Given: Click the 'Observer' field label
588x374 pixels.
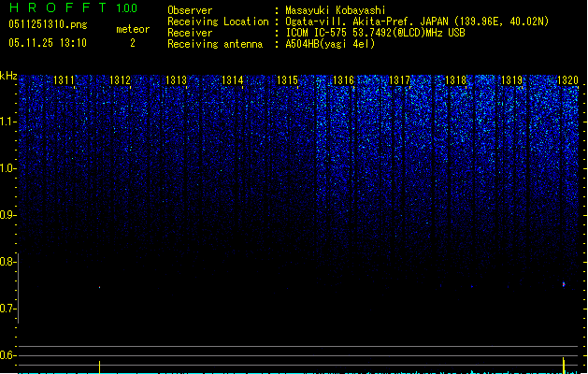Looking at the screenshot, I should tap(190, 10).
